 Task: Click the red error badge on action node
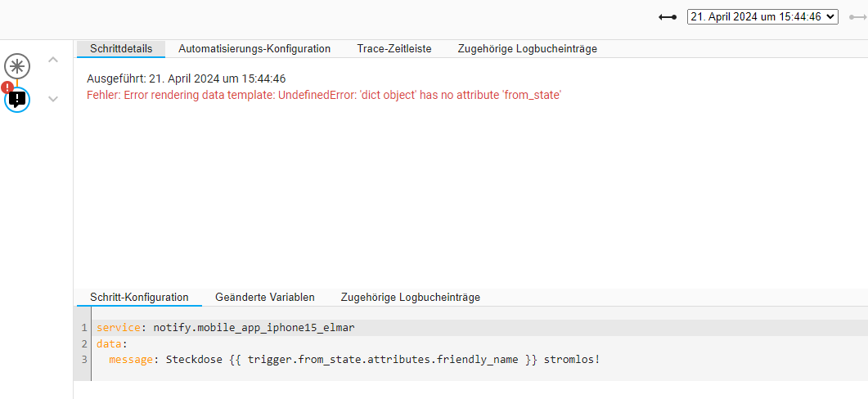click(x=7, y=87)
